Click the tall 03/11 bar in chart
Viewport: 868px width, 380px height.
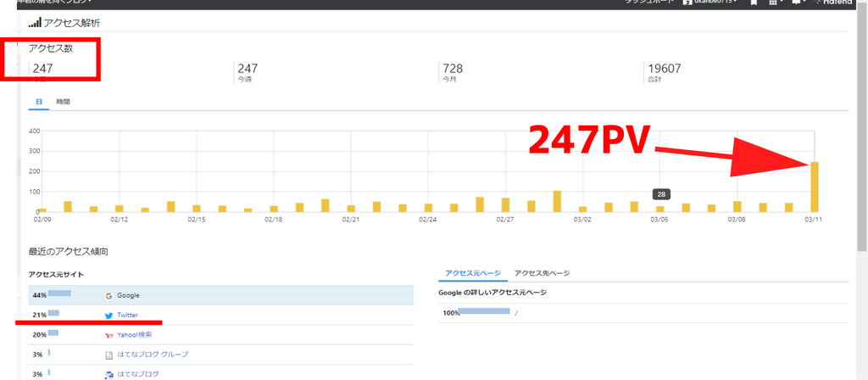[815, 187]
